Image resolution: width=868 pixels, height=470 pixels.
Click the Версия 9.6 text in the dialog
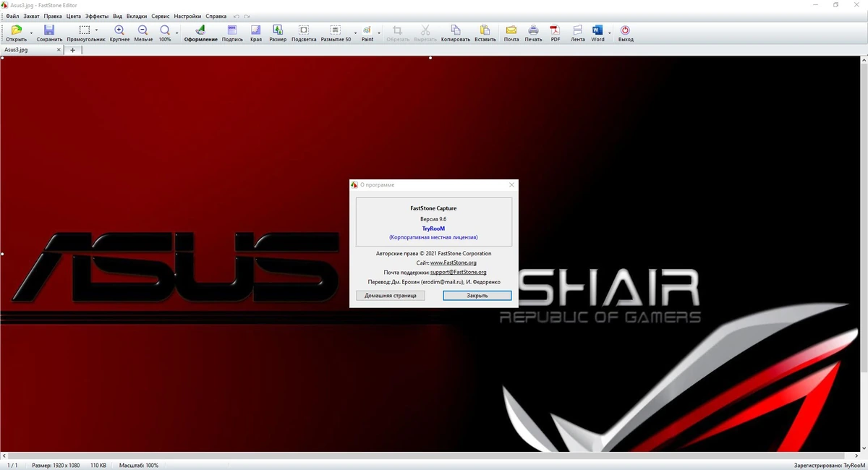433,218
